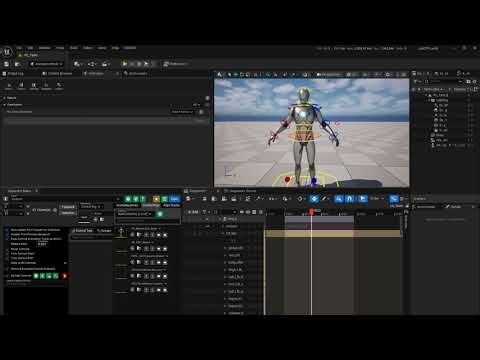Viewport: 480px width, 360px height.
Task: Open the add content icon dropdown
Action: click(x=78, y=64)
